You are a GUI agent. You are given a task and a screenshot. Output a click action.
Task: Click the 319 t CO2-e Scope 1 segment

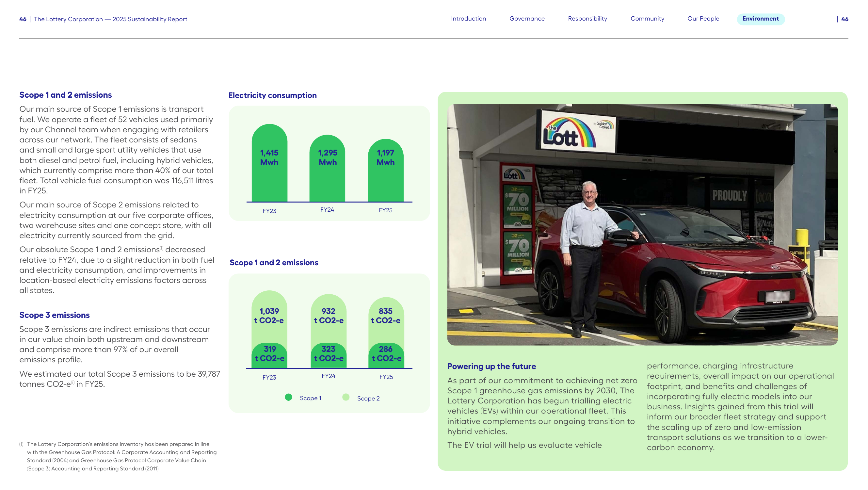tap(269, 355)
